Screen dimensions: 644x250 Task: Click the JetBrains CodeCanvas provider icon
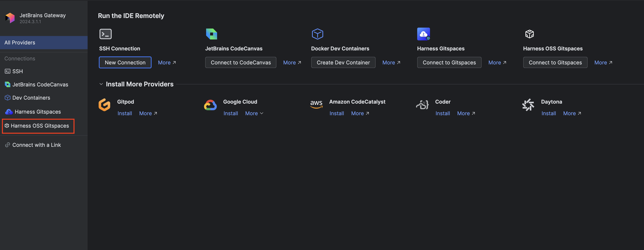(212, 34)
